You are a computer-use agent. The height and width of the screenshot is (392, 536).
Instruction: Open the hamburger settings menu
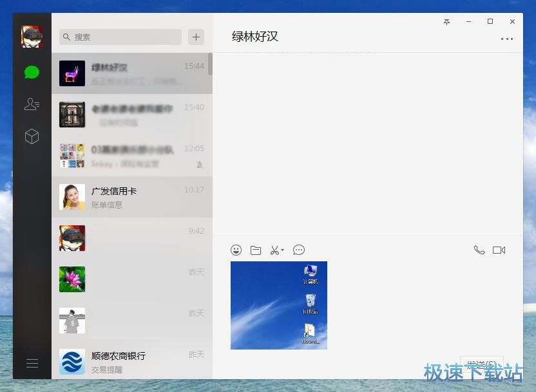click(x=32, y=364)
